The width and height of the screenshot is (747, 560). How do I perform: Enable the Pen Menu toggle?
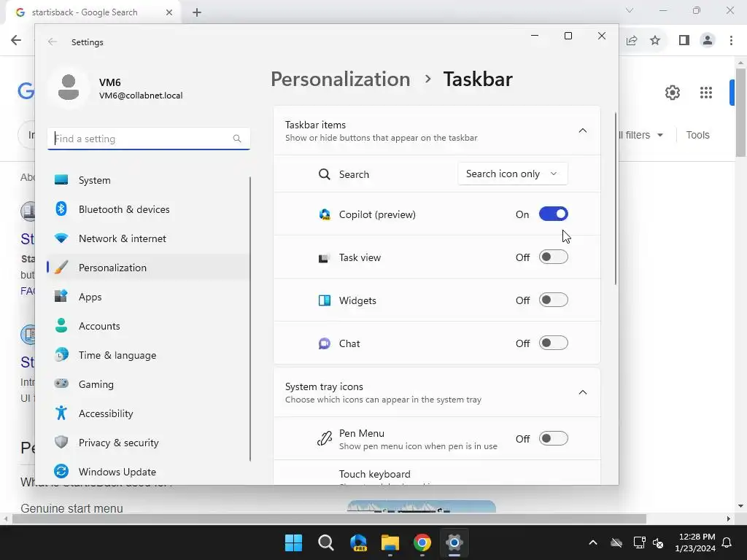(x=553, y=438)
